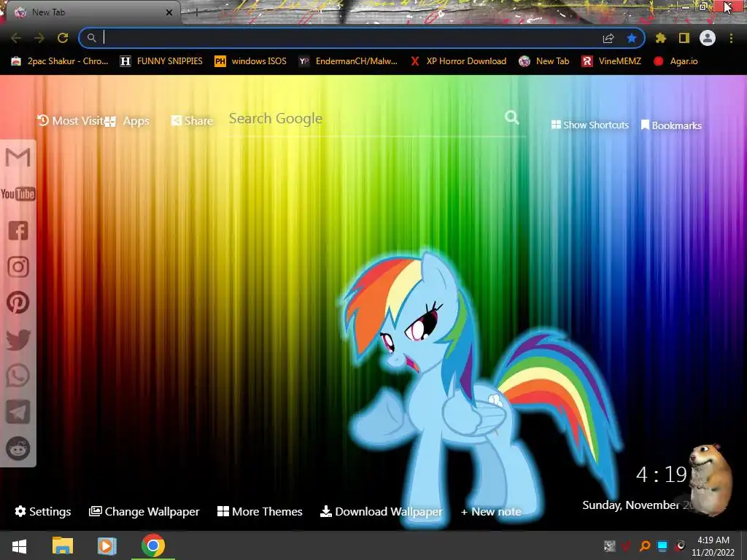Click the Chrome forward arrow
This screenshot has height=560, width=747.
coord(39,38)
